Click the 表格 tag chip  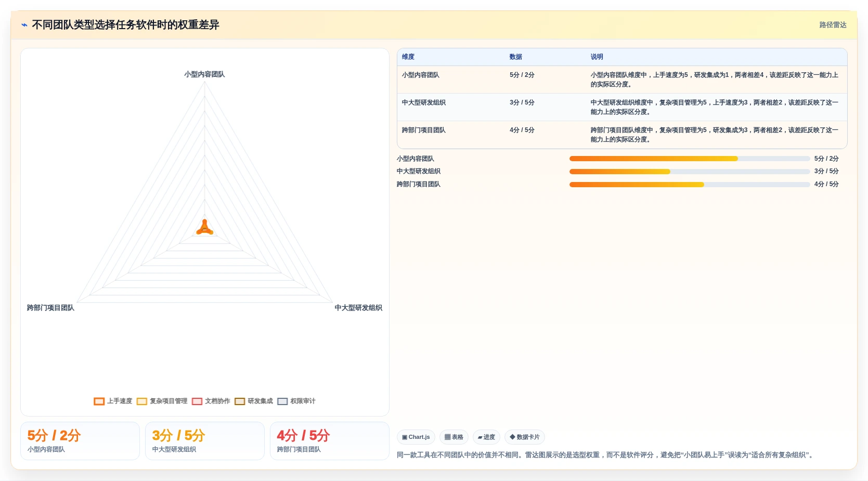pos(454,437)
